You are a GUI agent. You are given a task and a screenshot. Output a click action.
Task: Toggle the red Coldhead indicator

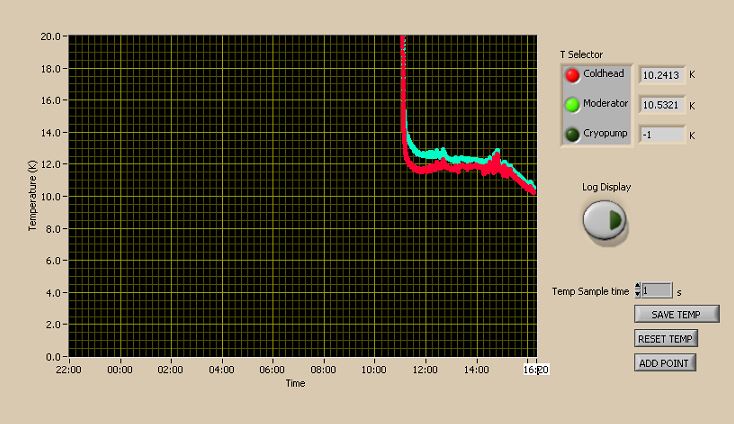572,75
